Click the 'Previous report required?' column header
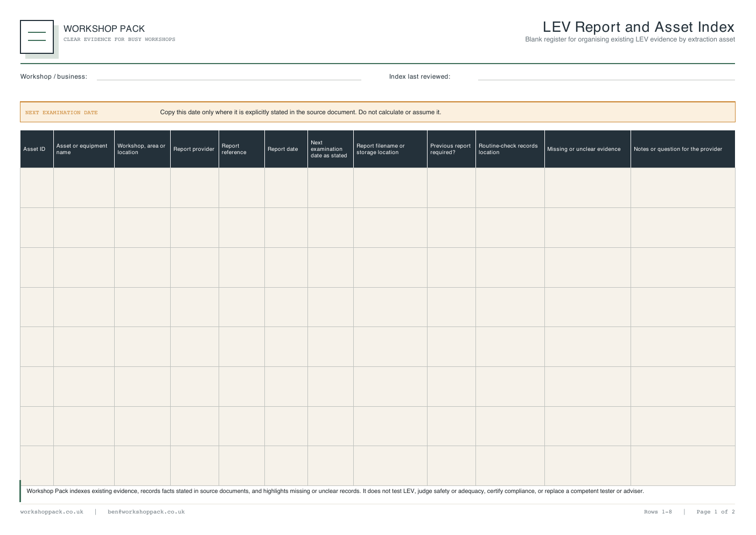This screenshot has height=535, width=756. [450, 149]
